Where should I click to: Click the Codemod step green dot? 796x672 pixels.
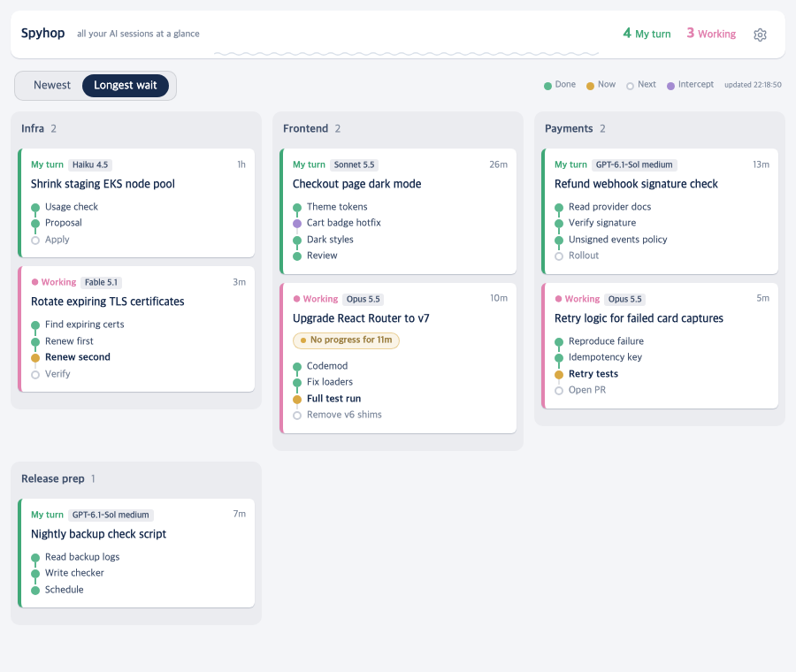point(297,366)
